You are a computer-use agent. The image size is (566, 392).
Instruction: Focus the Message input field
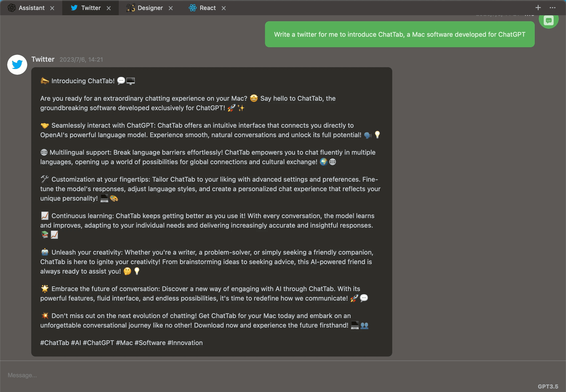tap(250, 375)
